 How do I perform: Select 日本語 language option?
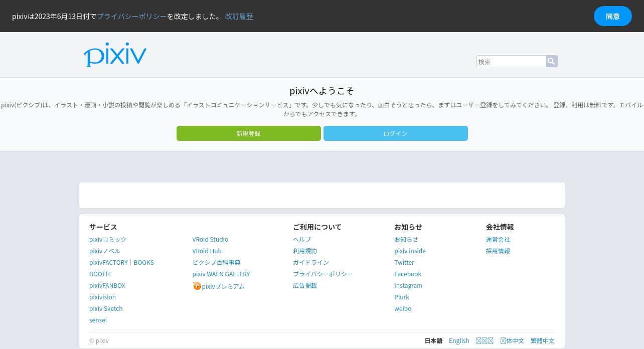[433, 340]
